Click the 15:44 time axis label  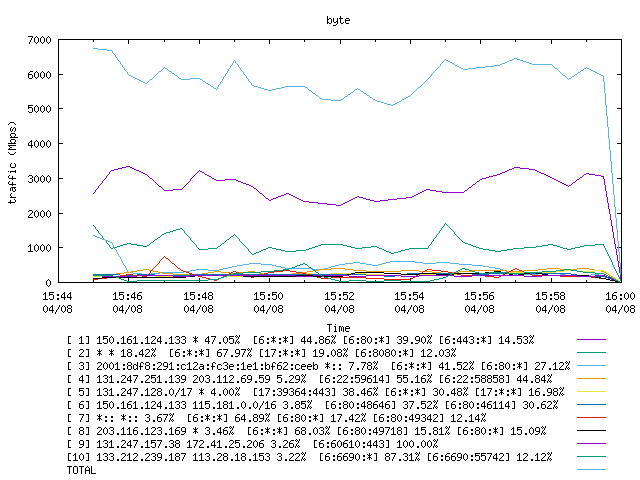58,296
